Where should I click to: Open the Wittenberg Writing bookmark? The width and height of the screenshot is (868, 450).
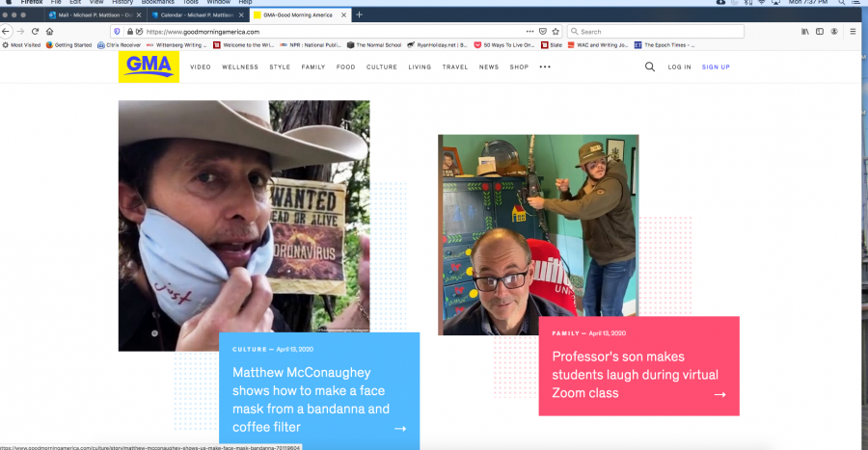(176, 45)
